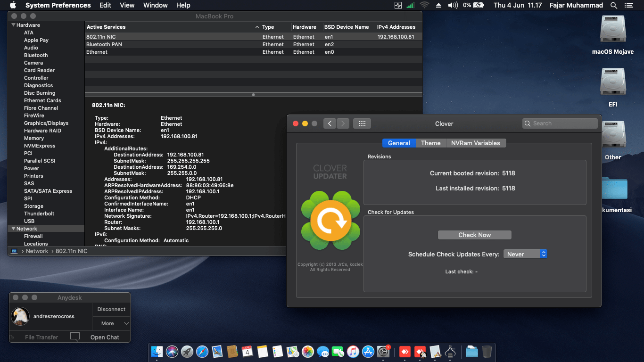Open the Help menu

point(183,5)
